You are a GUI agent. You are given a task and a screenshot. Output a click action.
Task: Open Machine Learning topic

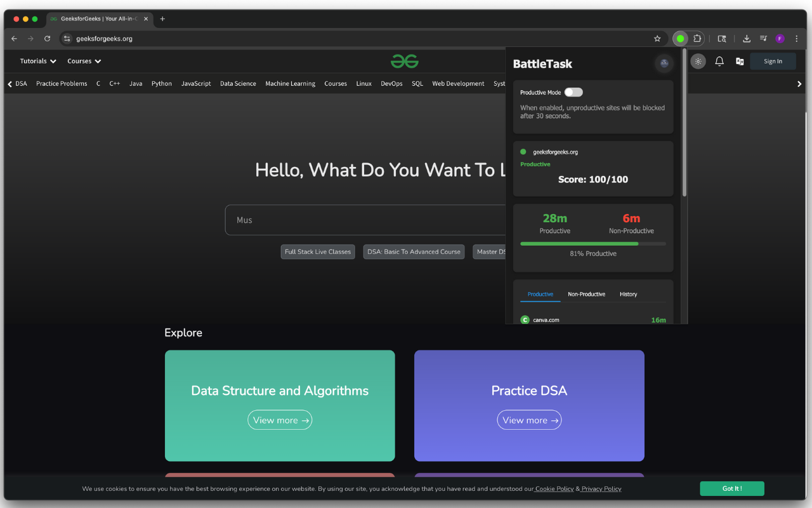[290, 84]
